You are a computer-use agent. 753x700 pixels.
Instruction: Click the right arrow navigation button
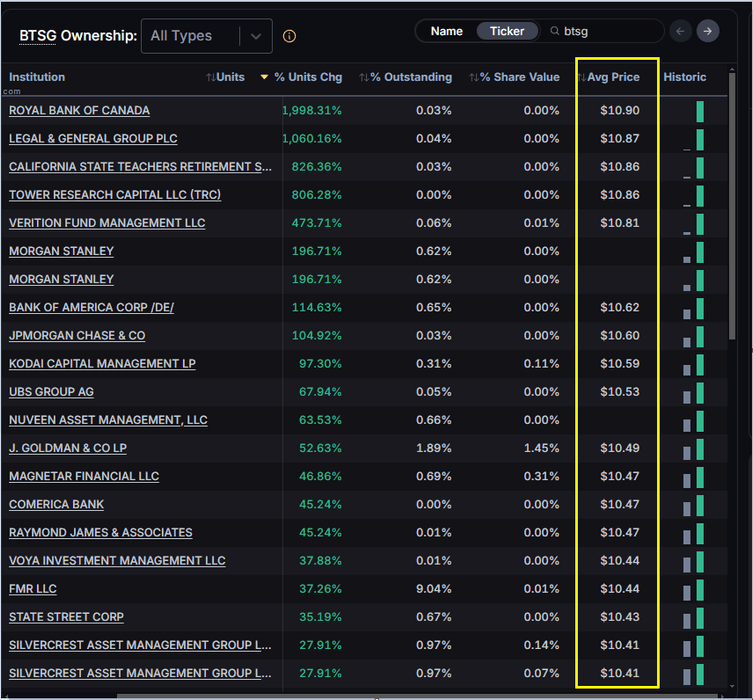(x=708, y=31)
